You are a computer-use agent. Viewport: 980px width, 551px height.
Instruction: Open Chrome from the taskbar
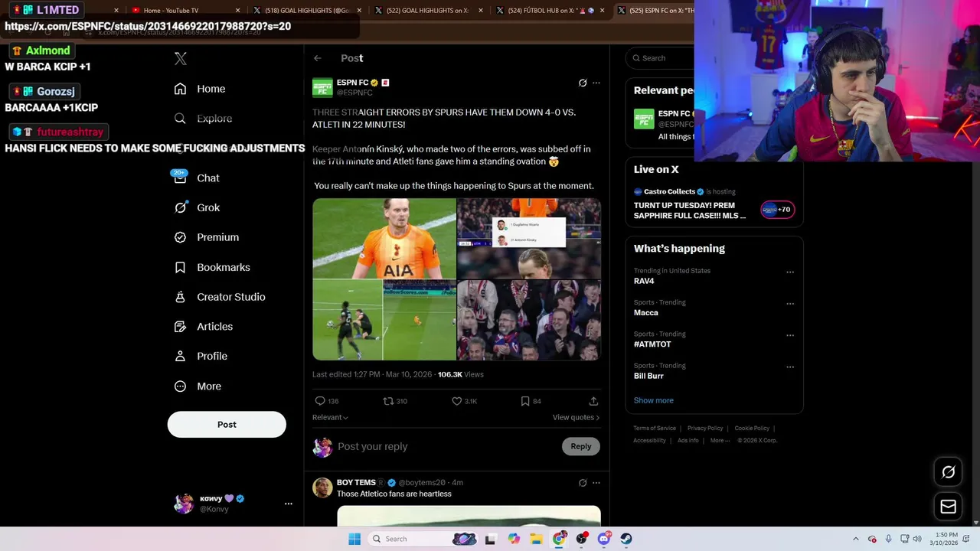560,539
